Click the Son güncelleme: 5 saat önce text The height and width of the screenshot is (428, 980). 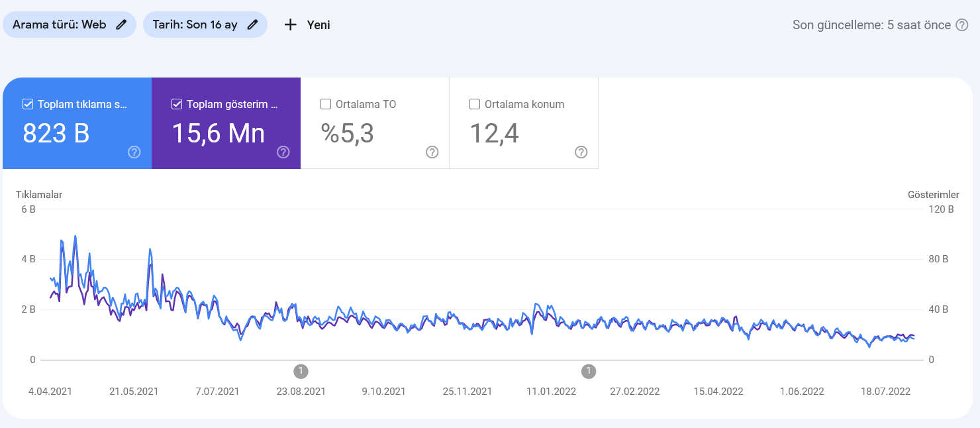tap(871, 25)
